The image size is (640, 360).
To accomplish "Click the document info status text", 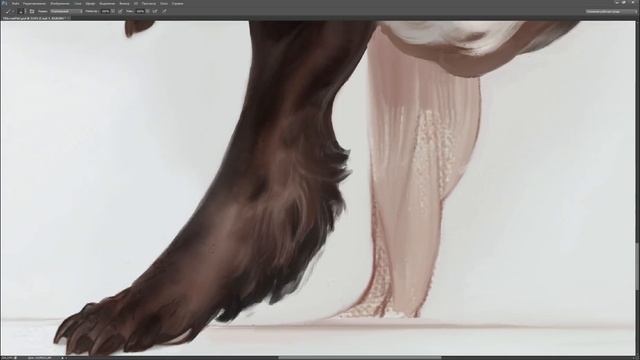I will coord(40,358).
